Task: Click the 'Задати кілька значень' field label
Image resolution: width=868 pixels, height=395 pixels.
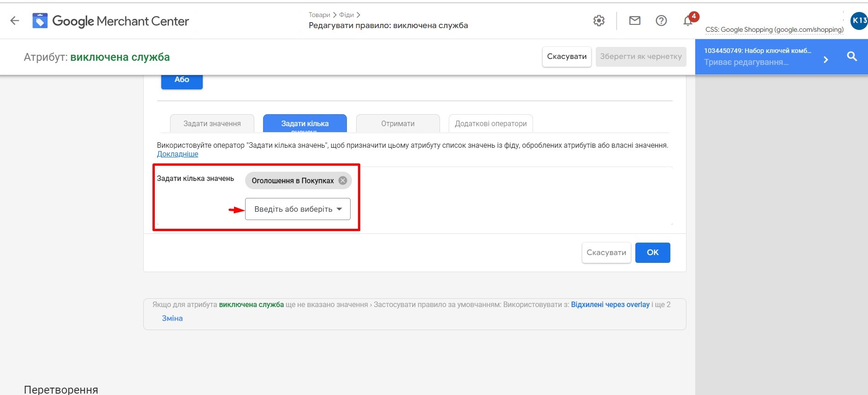Action: tap(195, 179)
